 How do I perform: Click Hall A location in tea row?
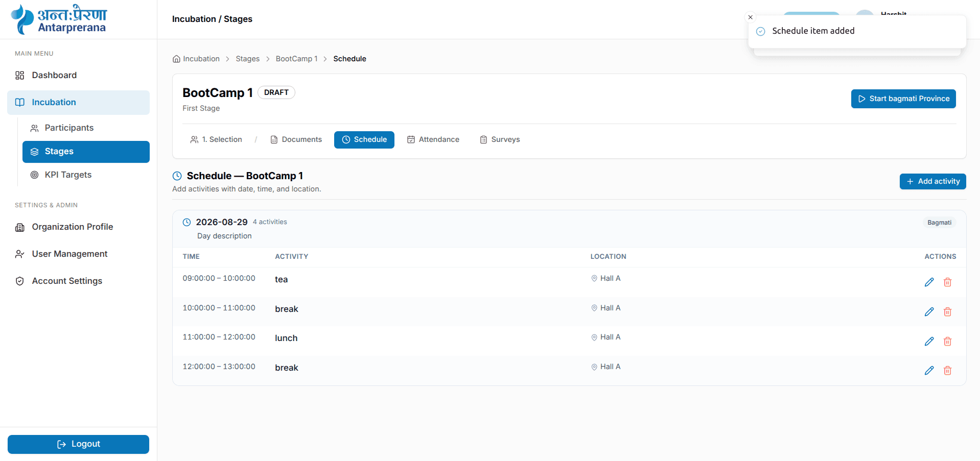tap(606, 278)
